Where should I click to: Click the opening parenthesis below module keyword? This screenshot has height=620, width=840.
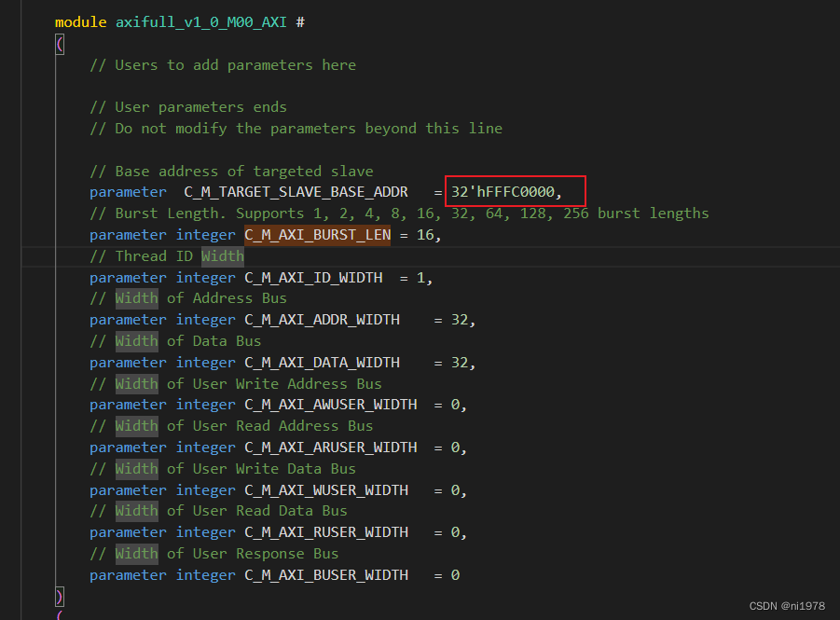coord(59,43)
